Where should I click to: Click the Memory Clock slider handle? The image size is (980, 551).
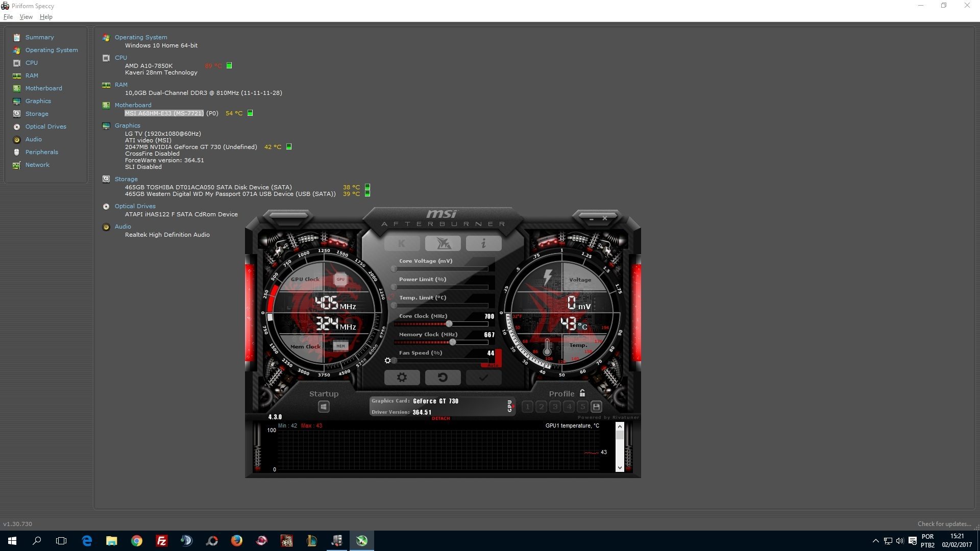(452, 342)
